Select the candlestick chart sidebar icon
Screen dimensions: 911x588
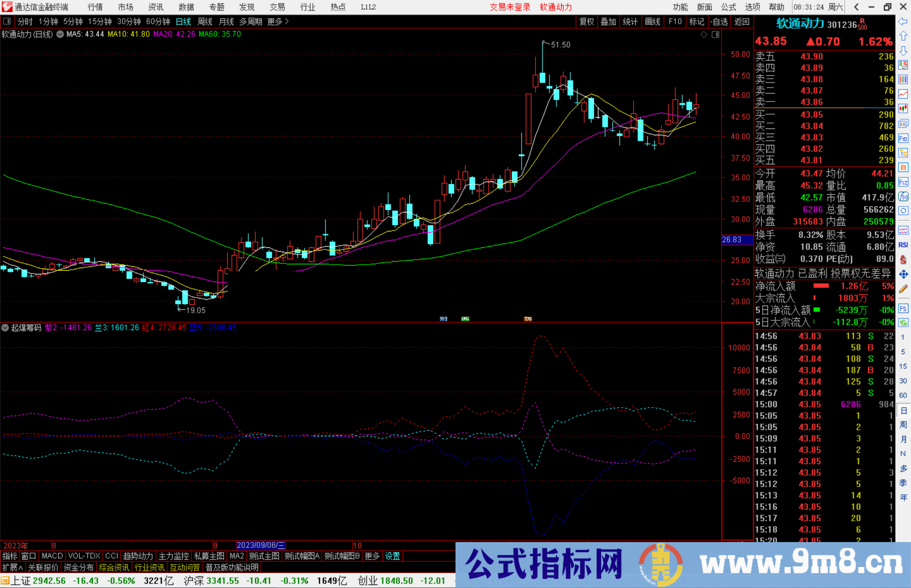click(x=903, y=108)
